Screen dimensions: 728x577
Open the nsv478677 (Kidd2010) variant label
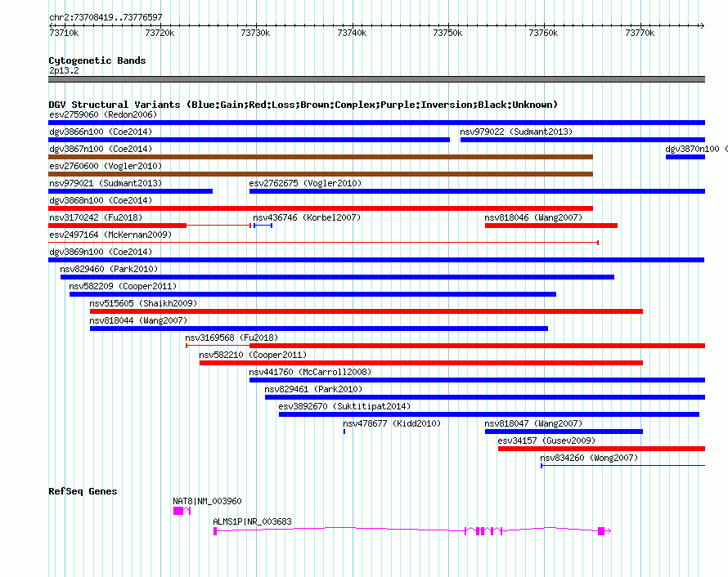(x=392, y=423)
